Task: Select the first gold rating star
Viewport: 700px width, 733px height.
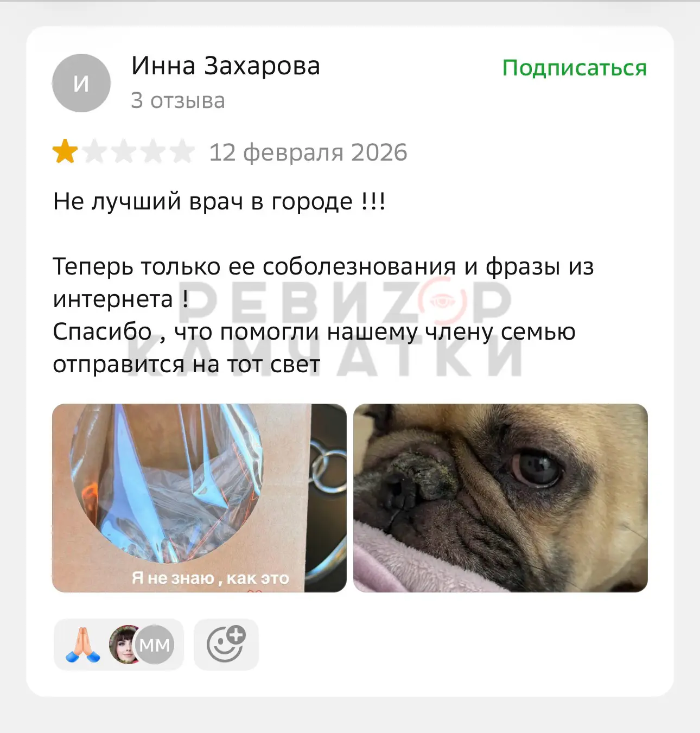Action: 65,152
